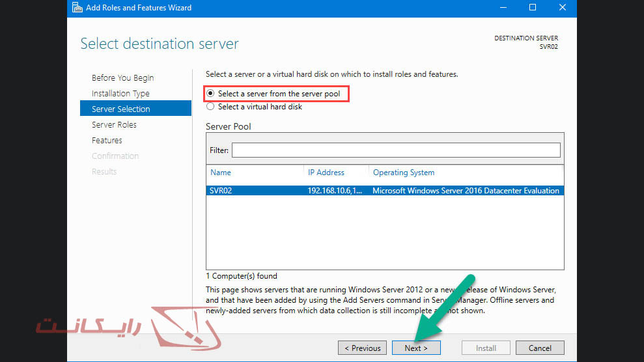Image resolution: width=644 pixels, height=362 pixels.
Task: Minimize the Add Roles and Features Wizard
Action: click(503, 8)
